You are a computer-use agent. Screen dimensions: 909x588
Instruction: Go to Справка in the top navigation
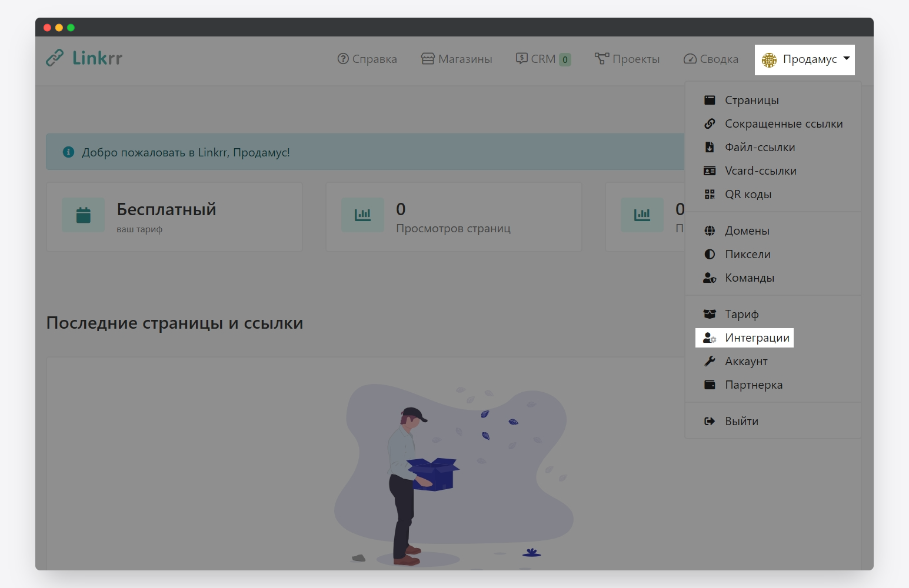pos(367,59)
